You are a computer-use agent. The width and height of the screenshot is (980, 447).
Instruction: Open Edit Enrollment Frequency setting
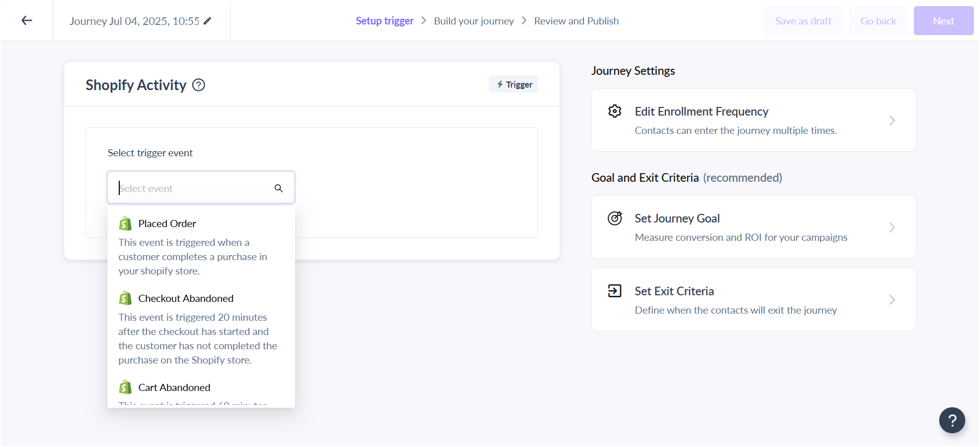753,120
